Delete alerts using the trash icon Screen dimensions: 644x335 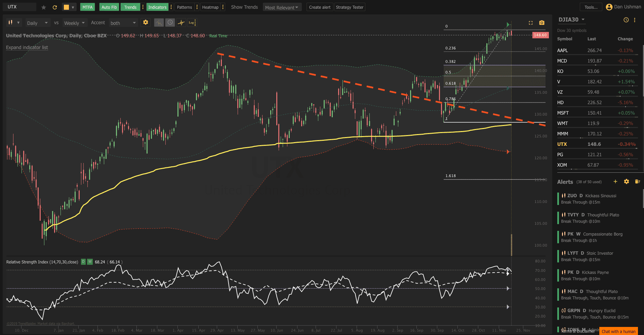click(x=637, y=181)
